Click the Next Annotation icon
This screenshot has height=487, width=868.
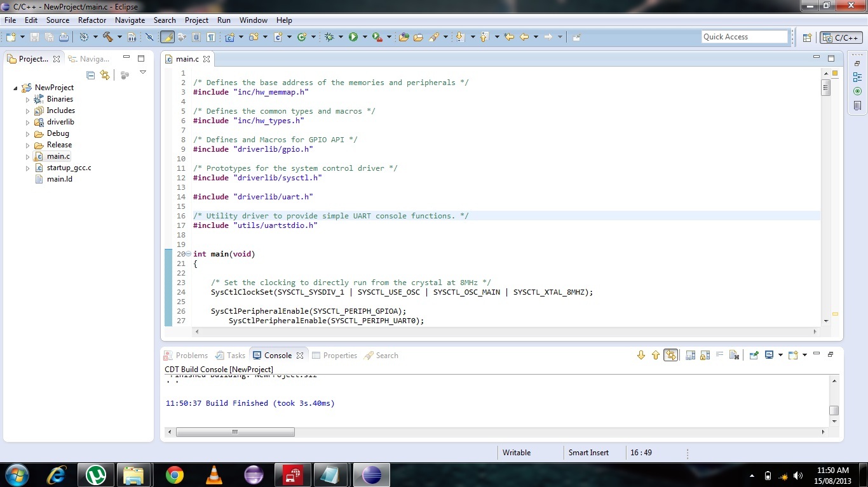click(460, 37)
